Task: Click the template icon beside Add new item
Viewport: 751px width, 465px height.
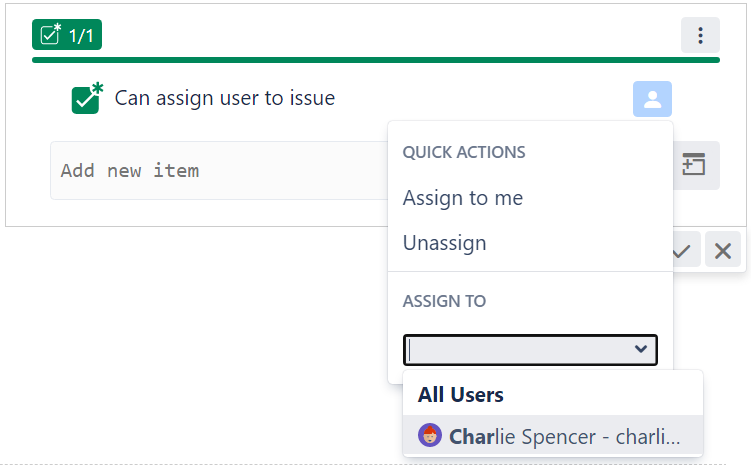Action: point(694,165)
